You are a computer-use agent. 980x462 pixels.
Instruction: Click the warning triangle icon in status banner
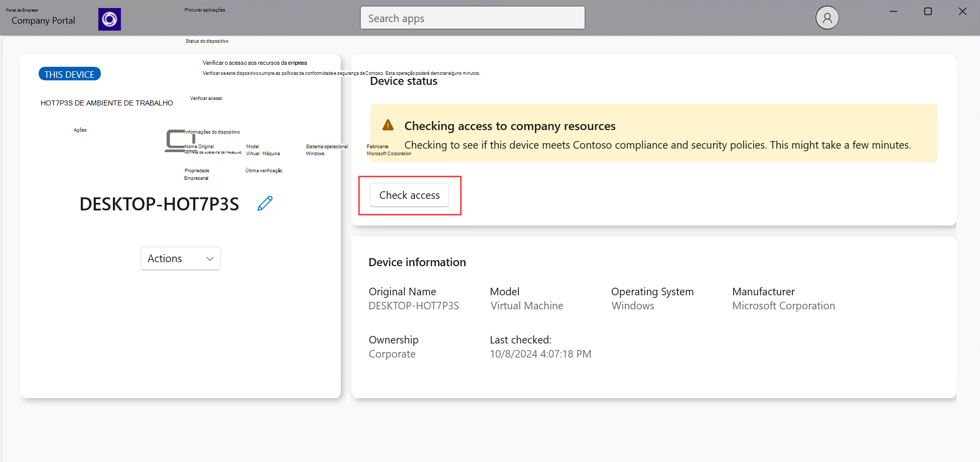(x=388, y=125)
